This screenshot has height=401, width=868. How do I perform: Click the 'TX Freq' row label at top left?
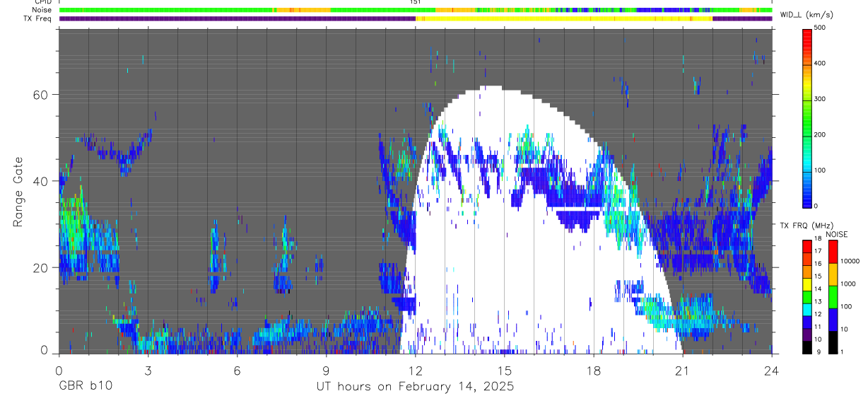(37, 18)
